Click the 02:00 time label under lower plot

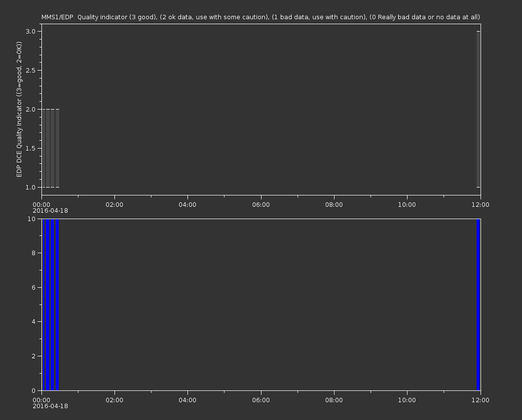point(114,400)
